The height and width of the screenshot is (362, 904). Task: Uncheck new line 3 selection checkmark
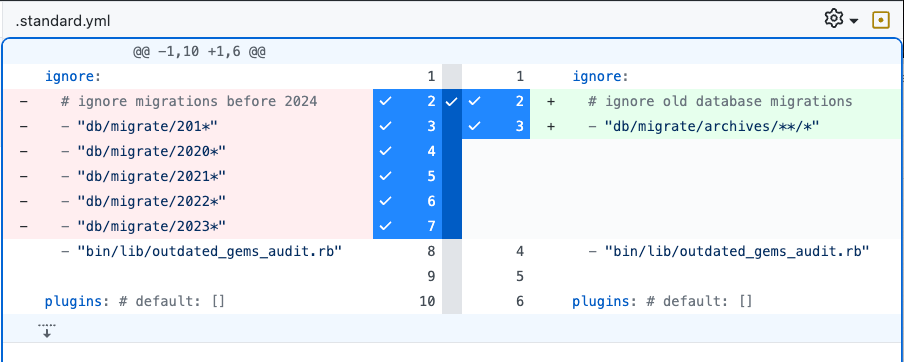[474, 126]
